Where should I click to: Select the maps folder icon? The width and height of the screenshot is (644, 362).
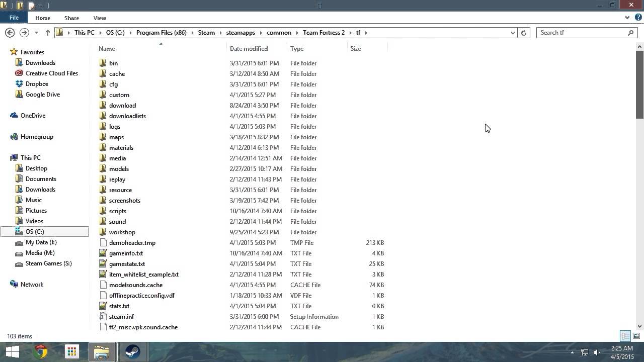103,137
